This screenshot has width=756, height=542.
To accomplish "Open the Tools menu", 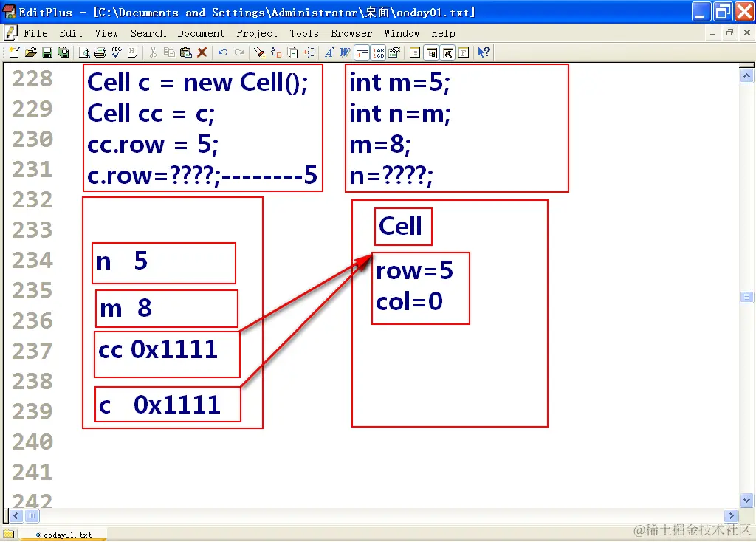I will point(303,33).
